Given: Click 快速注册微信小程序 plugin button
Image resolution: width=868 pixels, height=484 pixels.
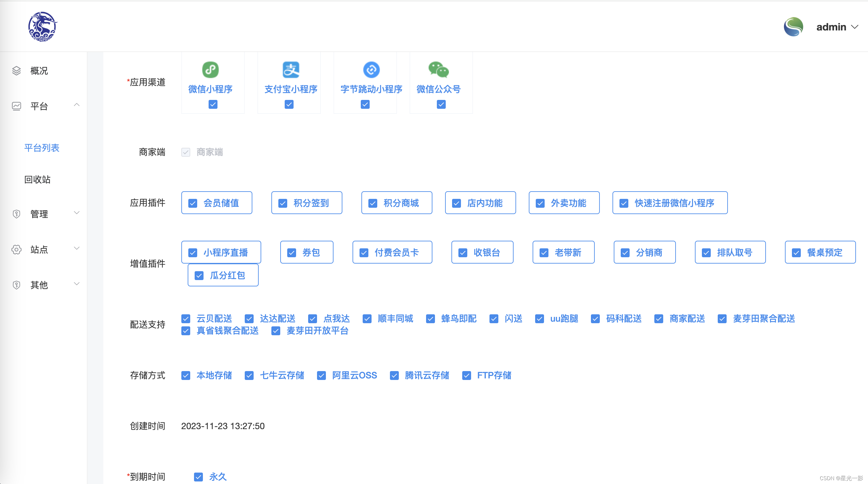Looking at the screenshot, I should pos(670,203).
